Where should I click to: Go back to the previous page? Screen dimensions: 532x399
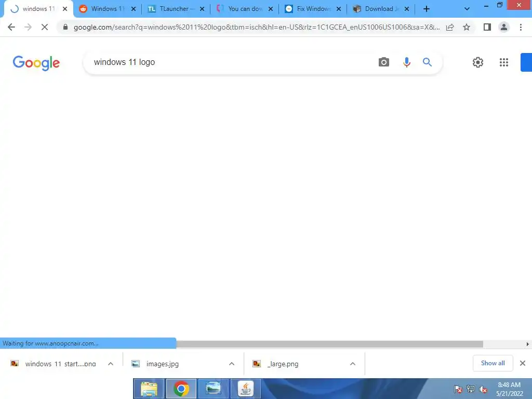(x=11, y=27)
